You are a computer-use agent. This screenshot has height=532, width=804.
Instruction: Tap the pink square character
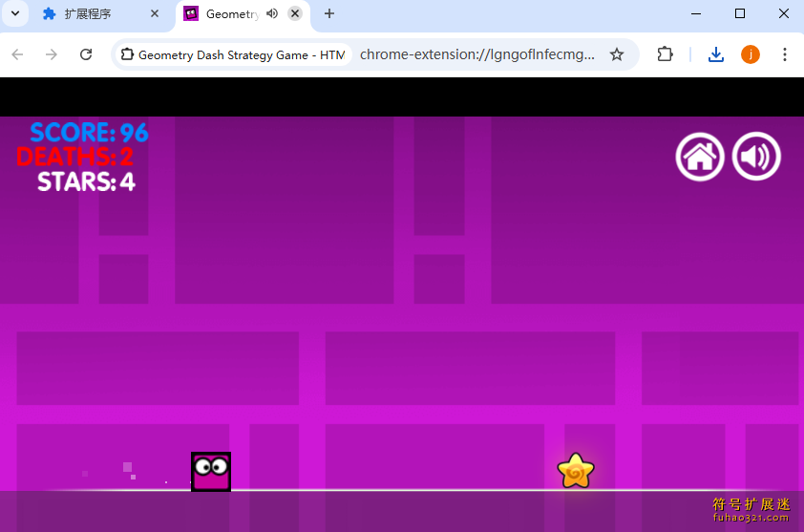tap(211, 472)
